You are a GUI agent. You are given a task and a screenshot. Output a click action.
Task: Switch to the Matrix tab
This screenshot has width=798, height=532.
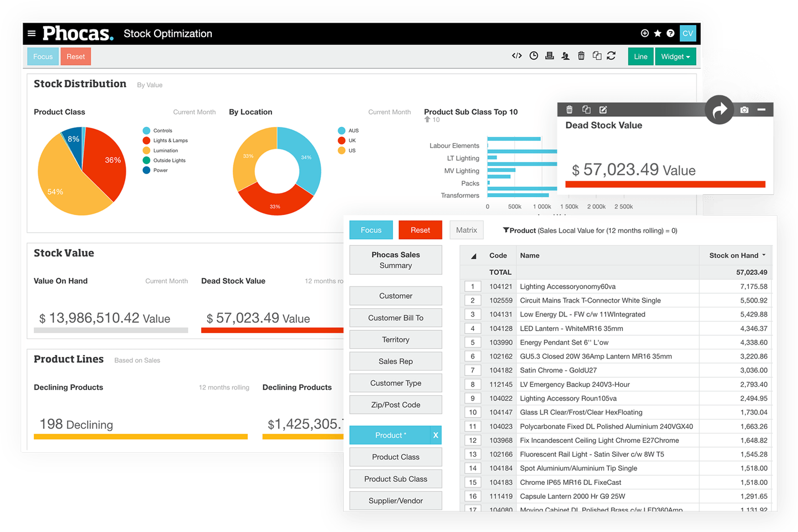click(x=466, y=229)
